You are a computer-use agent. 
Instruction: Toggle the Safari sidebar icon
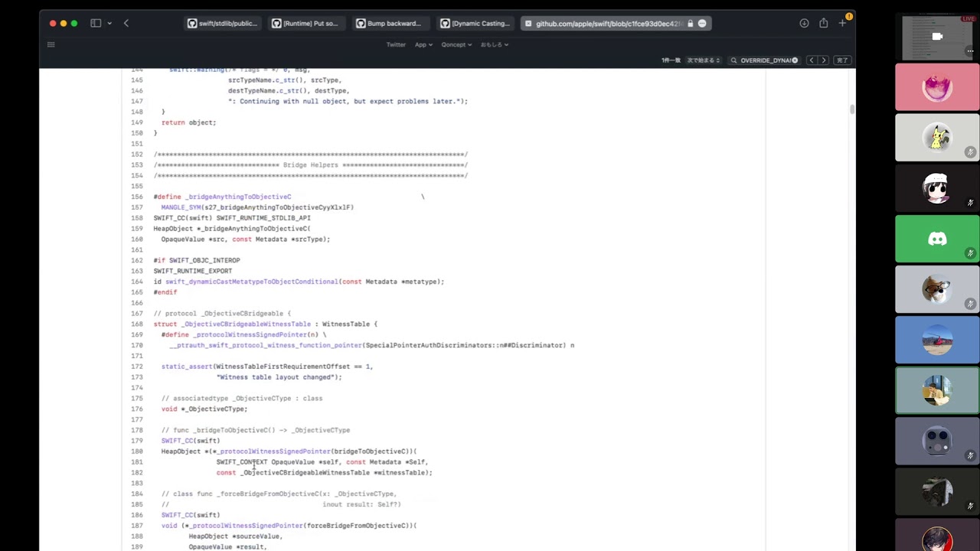(96, 23)
